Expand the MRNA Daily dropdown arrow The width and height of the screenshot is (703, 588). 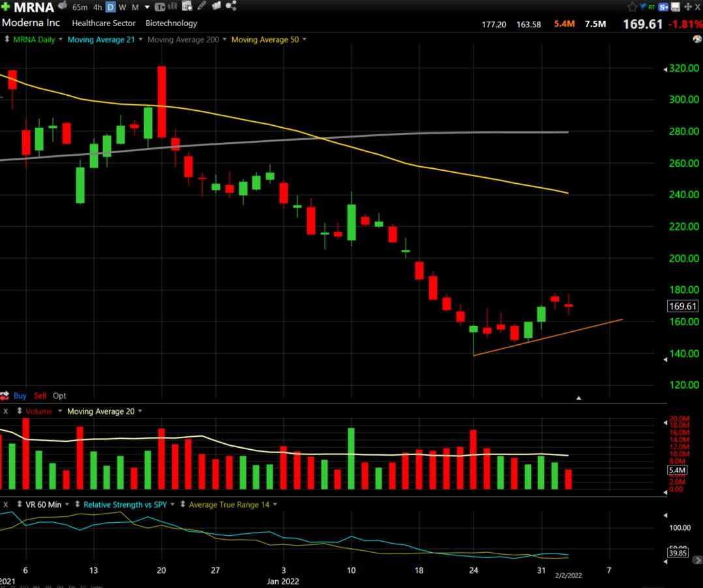61,39
